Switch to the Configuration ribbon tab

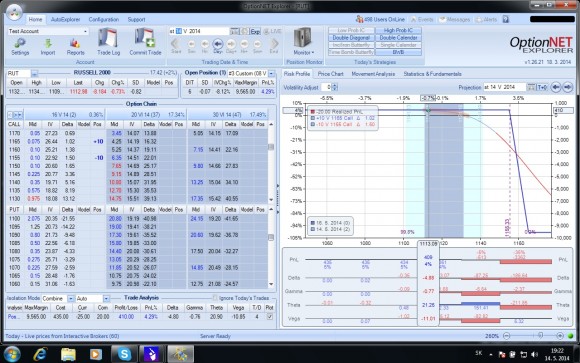[x=104, y=19]
